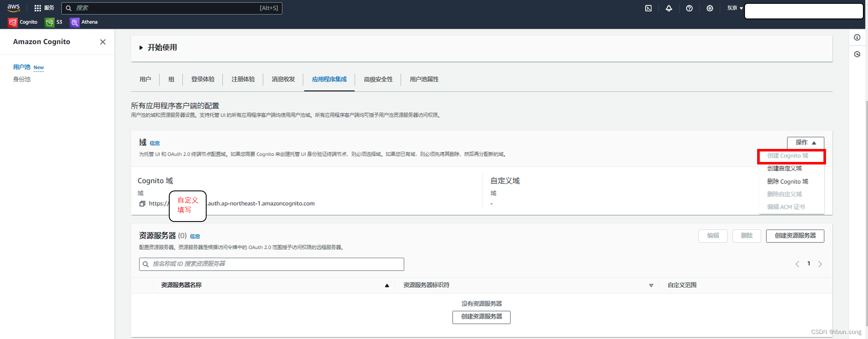Screen dimensions: 868x339
Task: Open the Athena shortcut icon
Action: 74,22
